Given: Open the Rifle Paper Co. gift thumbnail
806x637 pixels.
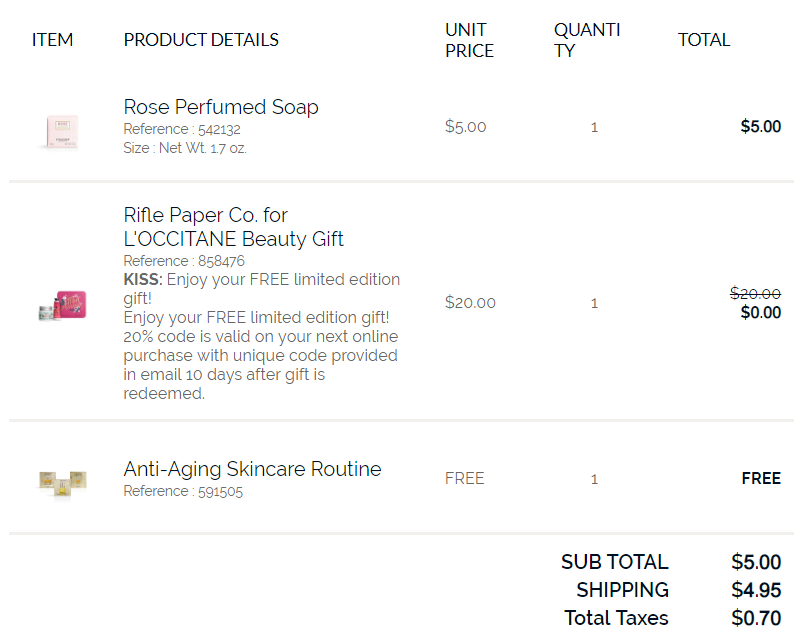Looking at the screenshot, I should (x=62, y=305).
